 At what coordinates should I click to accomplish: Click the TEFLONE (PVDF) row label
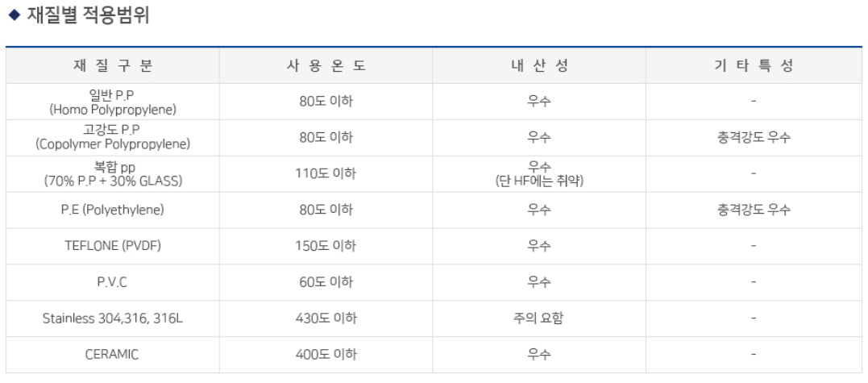[113, 246]
